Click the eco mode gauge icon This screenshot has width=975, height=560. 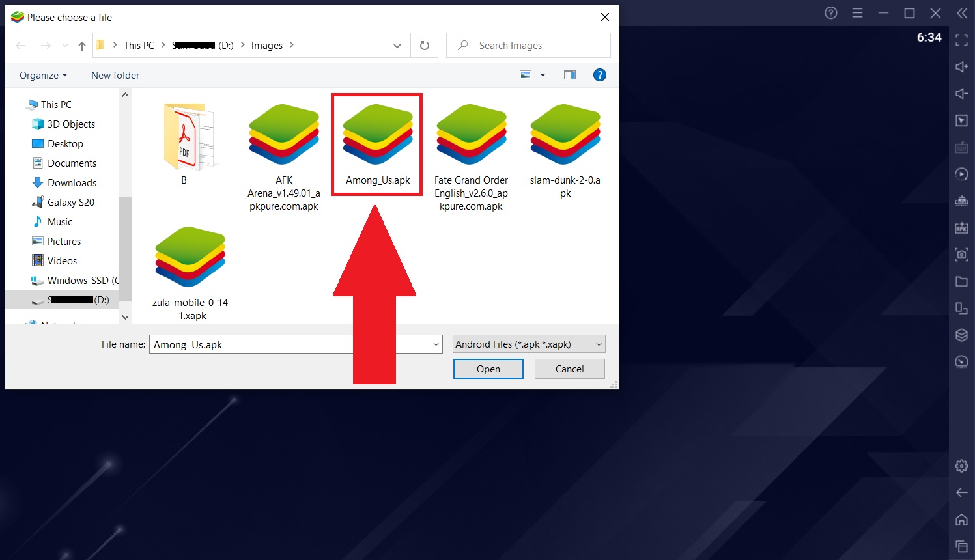(961, 362)
